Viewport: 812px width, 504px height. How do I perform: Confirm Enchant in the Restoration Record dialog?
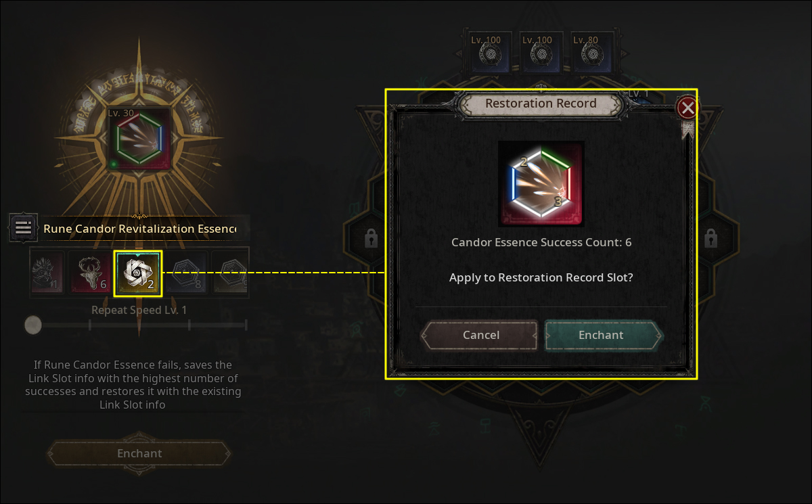click(x=602, y=335)
